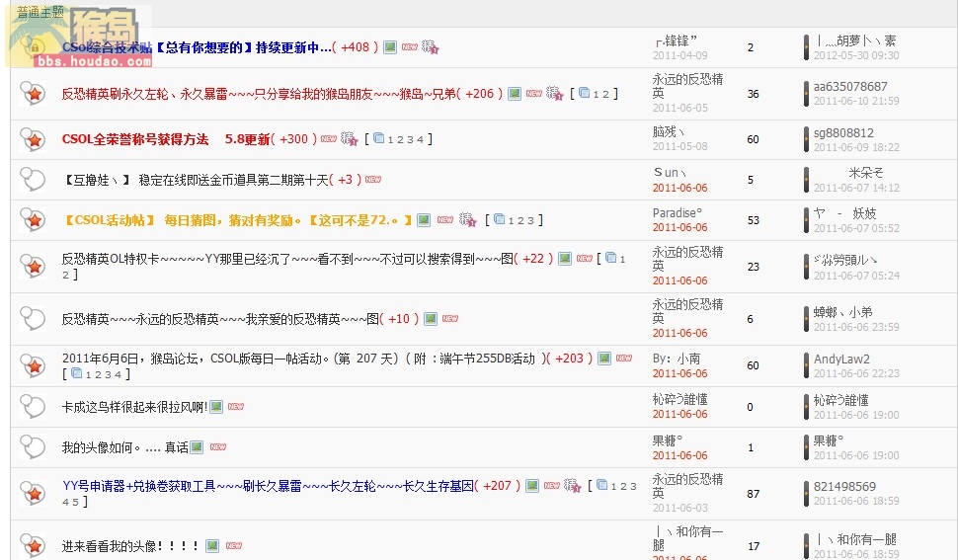Open thread CSOL全荣誉称号获得方法 5.8更新

point(166,139)
